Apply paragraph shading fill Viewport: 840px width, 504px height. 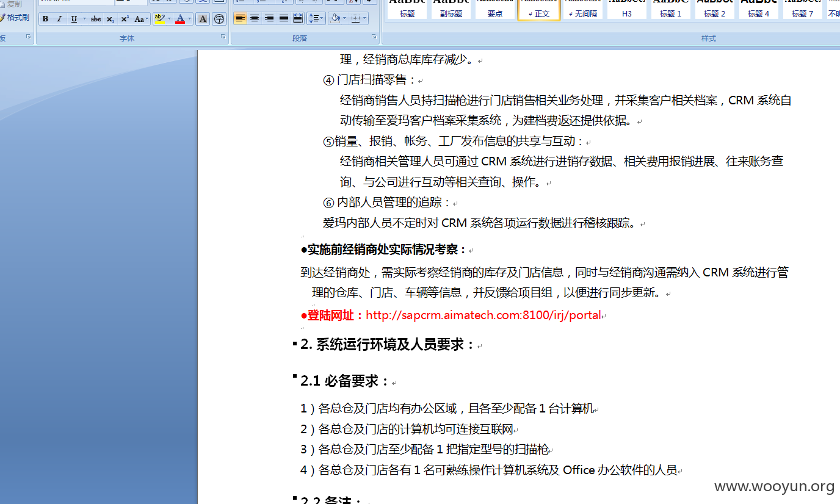335,18
